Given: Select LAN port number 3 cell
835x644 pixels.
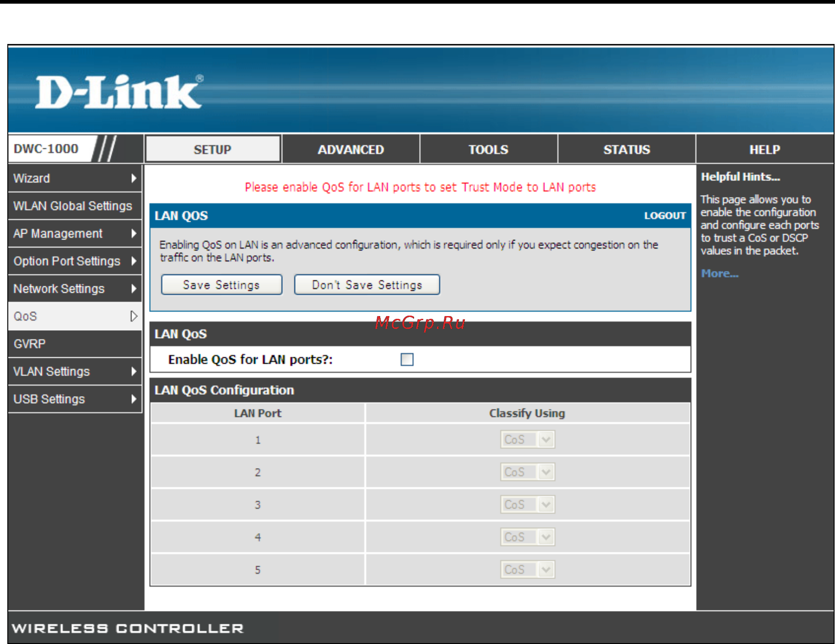Looking at the screenshot, I should click(x=258, y=505).
